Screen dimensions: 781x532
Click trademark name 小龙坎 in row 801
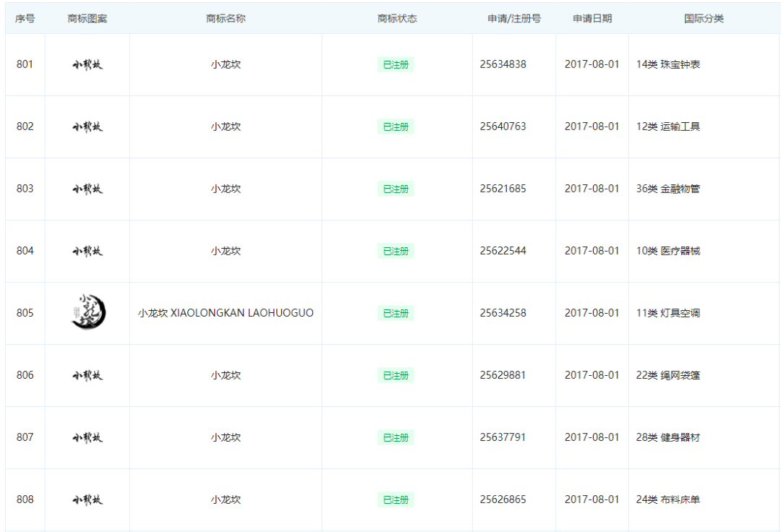(226, 65)
